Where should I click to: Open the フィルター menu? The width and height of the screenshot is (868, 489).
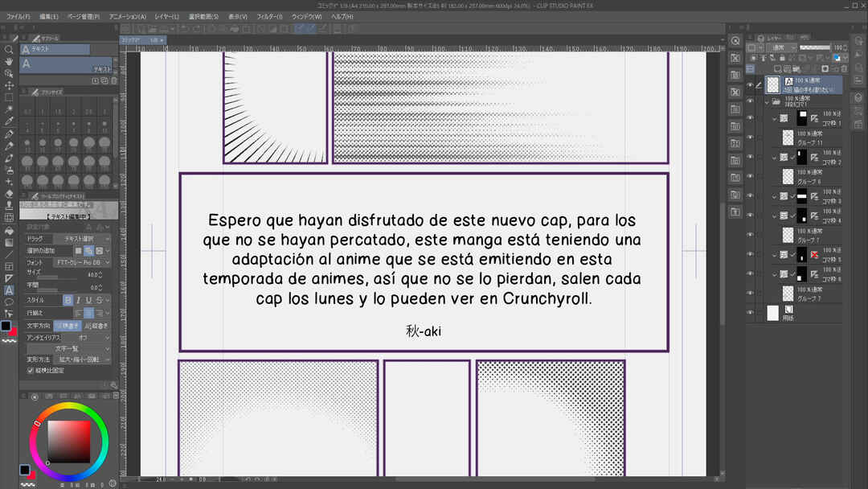[269, 17]
